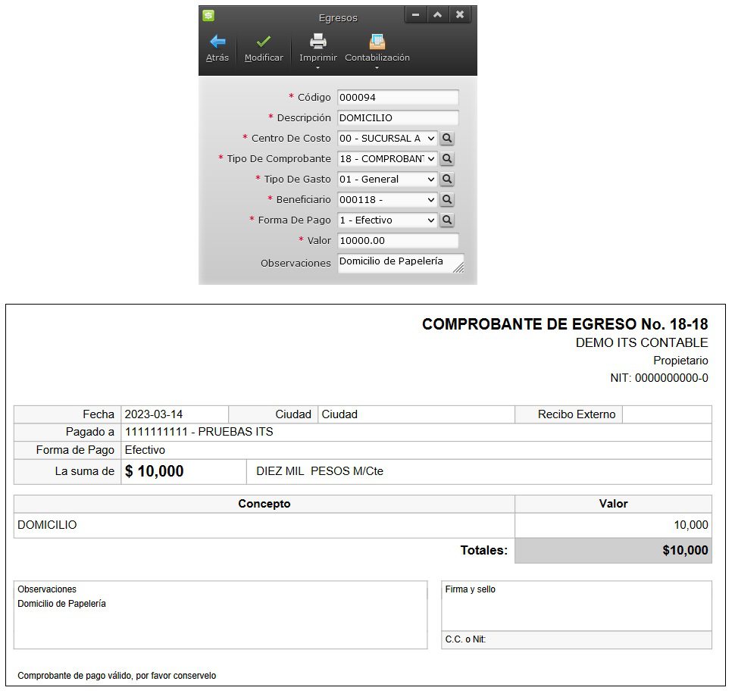Click the Atrás label
The width and height of the screenshot is (735, 700).
coord(217,58)
